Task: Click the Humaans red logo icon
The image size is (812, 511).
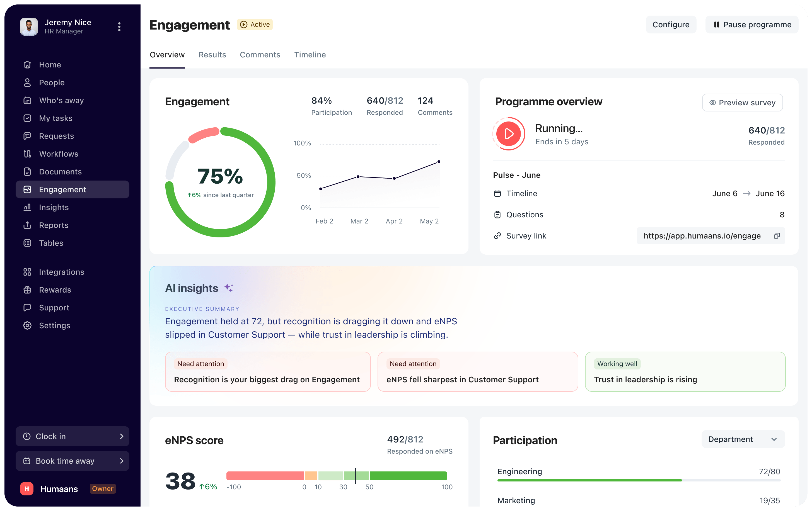Action: (x=27, y=489)
